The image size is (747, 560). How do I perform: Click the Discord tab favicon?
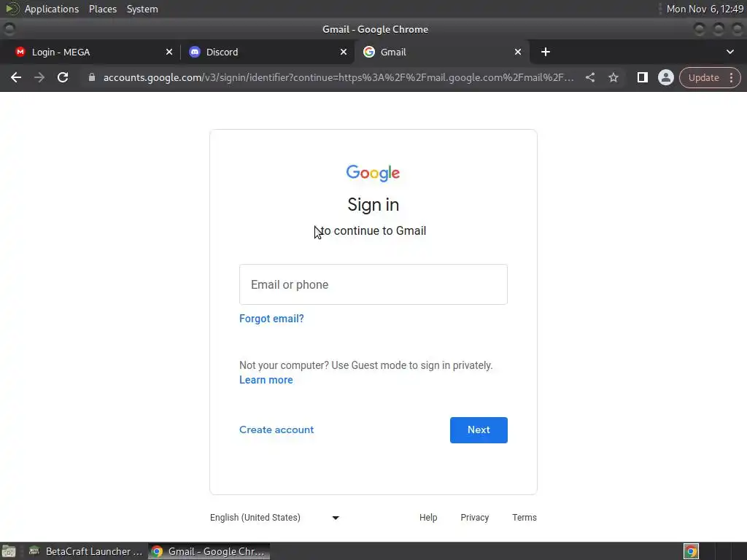click(x=194, y=52)
